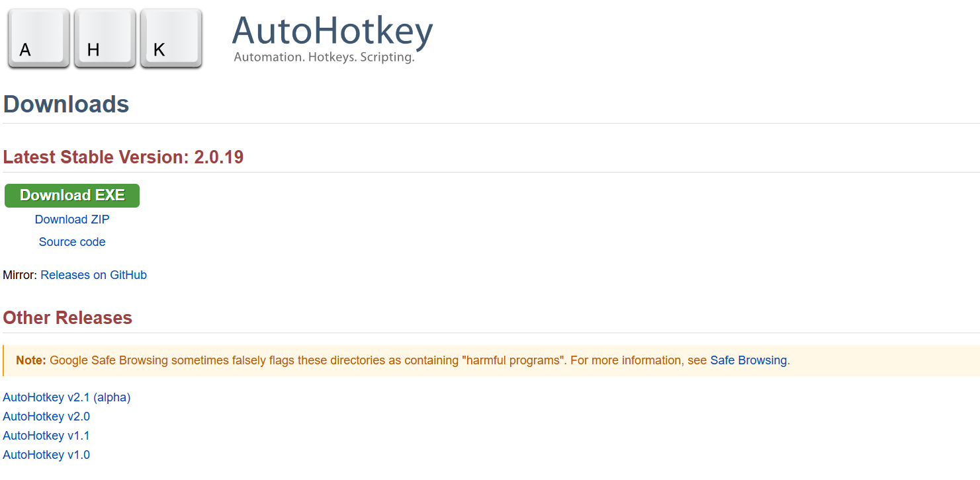Open the Source code link
Screen dimensions: 980x480
[71, 241]
